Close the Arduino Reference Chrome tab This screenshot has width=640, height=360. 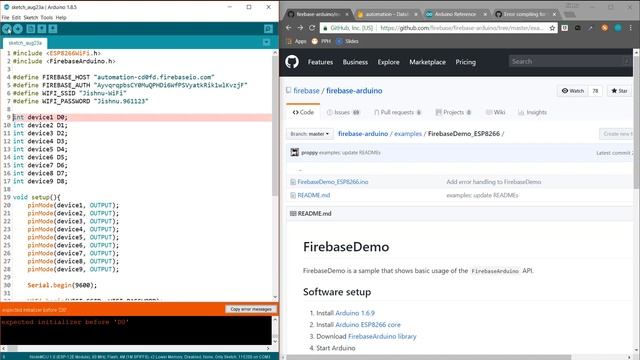485,14
